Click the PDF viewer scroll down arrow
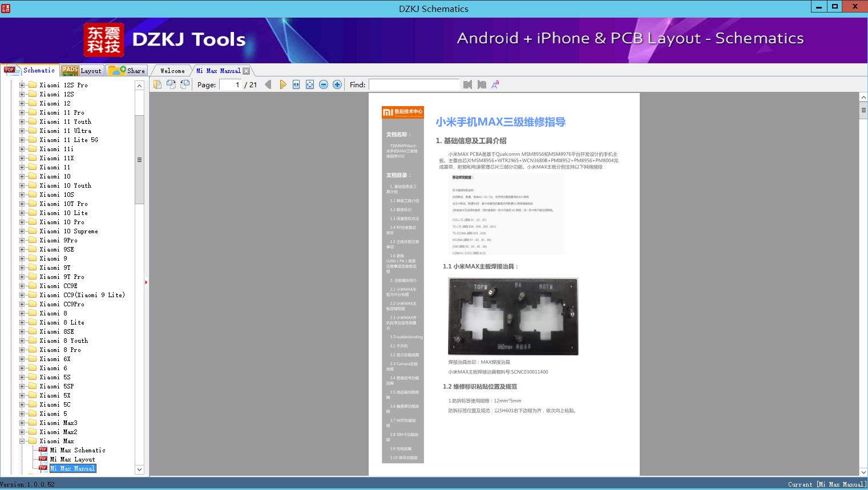 pyautogui.click(x=863, y=472)
